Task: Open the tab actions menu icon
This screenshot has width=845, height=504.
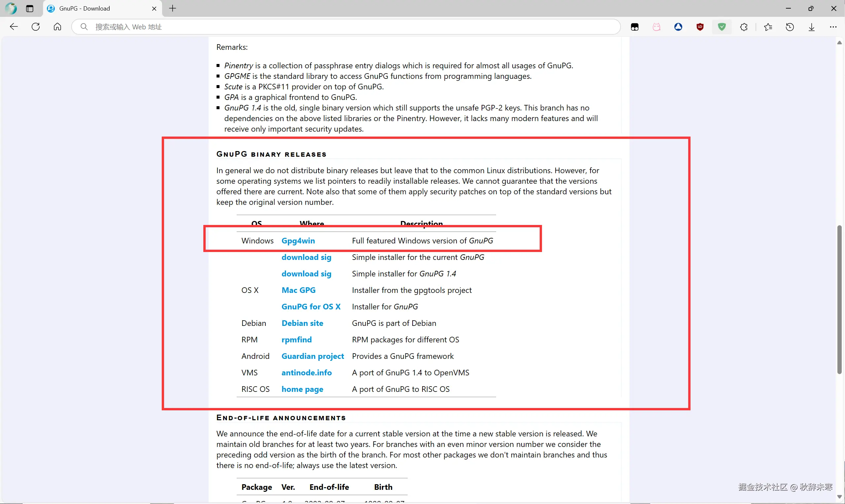Action: (x=30, y=9)
